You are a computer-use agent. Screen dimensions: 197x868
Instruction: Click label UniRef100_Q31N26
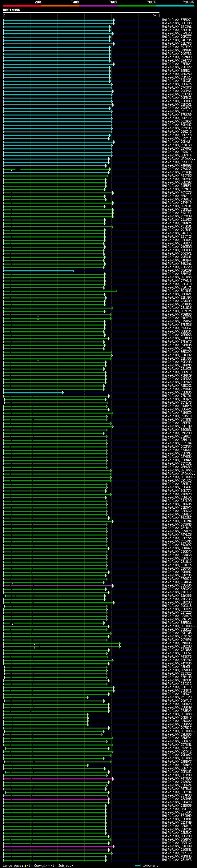(x=177, y=308)
